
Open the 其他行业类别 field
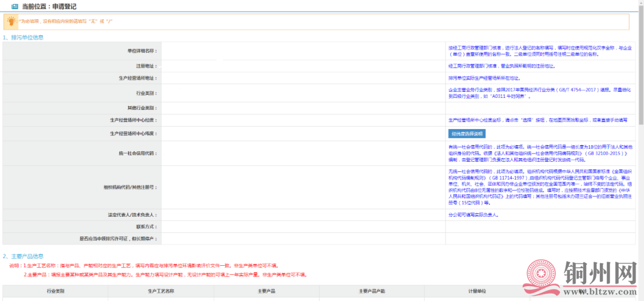pos(303,108)
